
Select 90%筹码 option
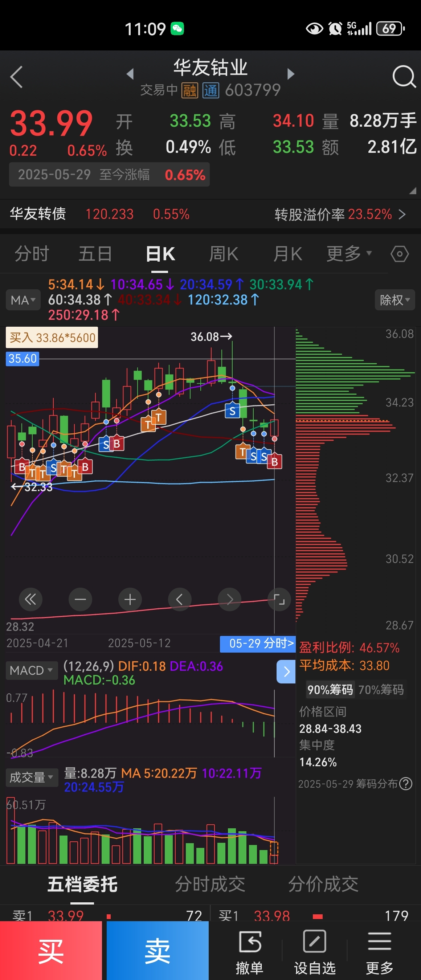click(330, 690)
